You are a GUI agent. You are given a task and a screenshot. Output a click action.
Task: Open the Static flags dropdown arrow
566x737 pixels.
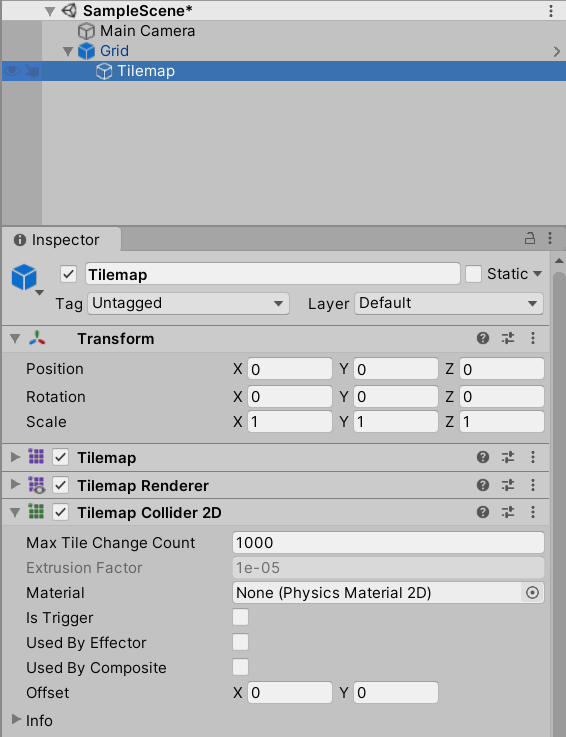pyautogui.click(x=537, y=274)
